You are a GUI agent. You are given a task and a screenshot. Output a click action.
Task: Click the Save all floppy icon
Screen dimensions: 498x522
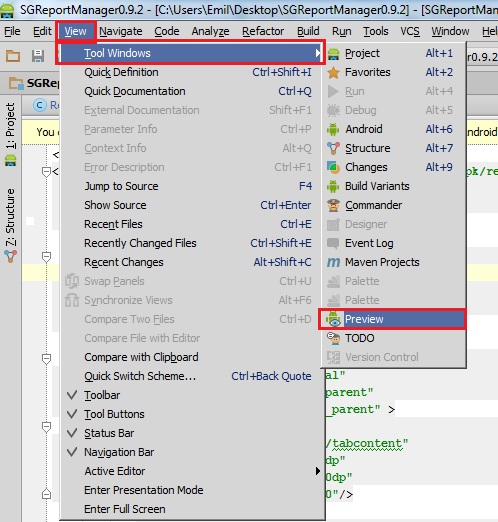point(38,56)
